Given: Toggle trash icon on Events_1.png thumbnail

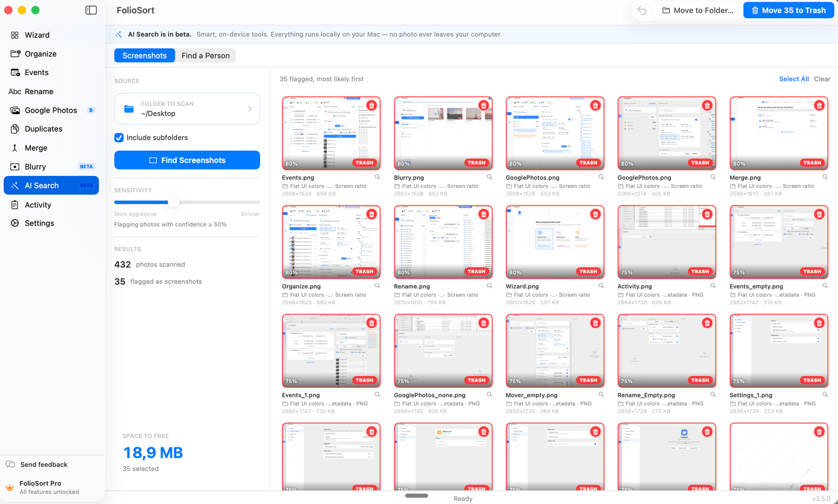Looking at the screenshot, I should tap(371, 323).
